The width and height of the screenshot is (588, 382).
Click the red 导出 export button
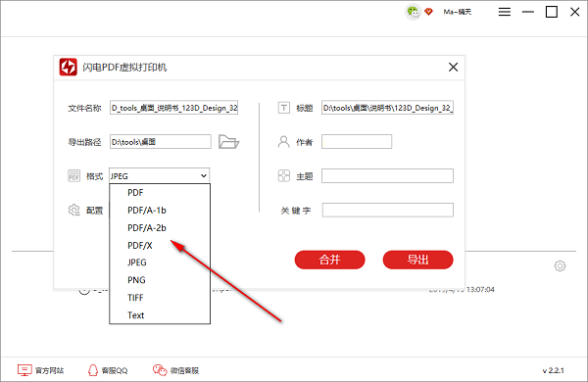click(x=417, y=260)
